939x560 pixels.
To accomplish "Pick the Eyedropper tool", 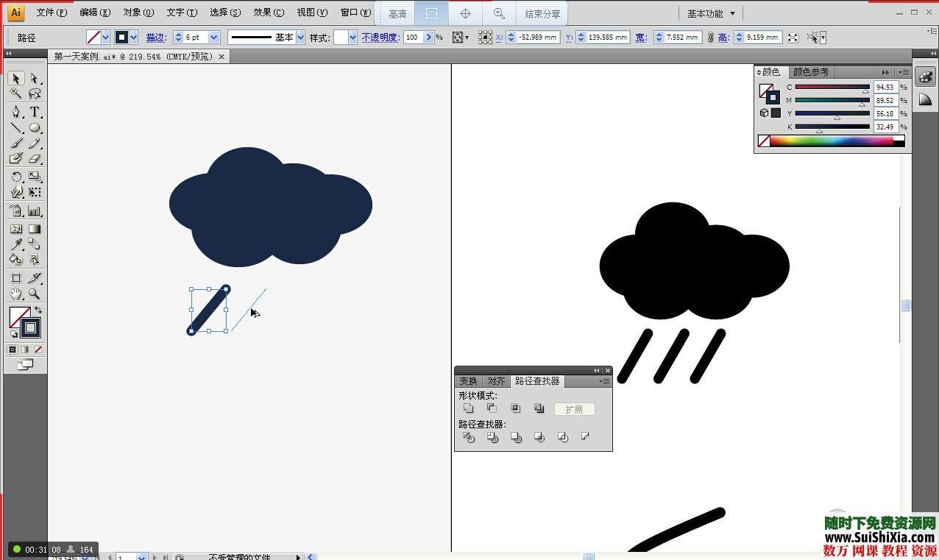I will [15, 244].
